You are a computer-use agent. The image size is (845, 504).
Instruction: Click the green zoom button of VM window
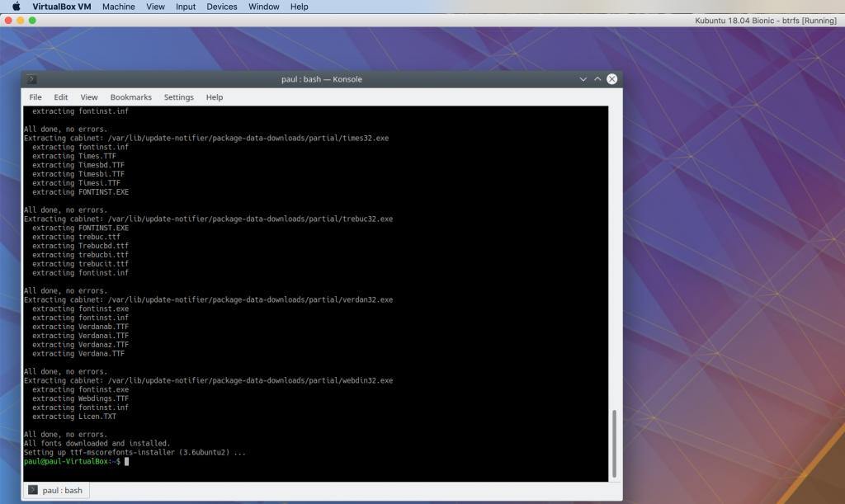32,20
